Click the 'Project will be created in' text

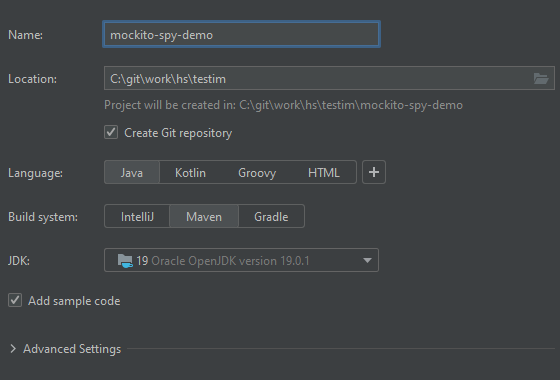[x=283, y=105]
